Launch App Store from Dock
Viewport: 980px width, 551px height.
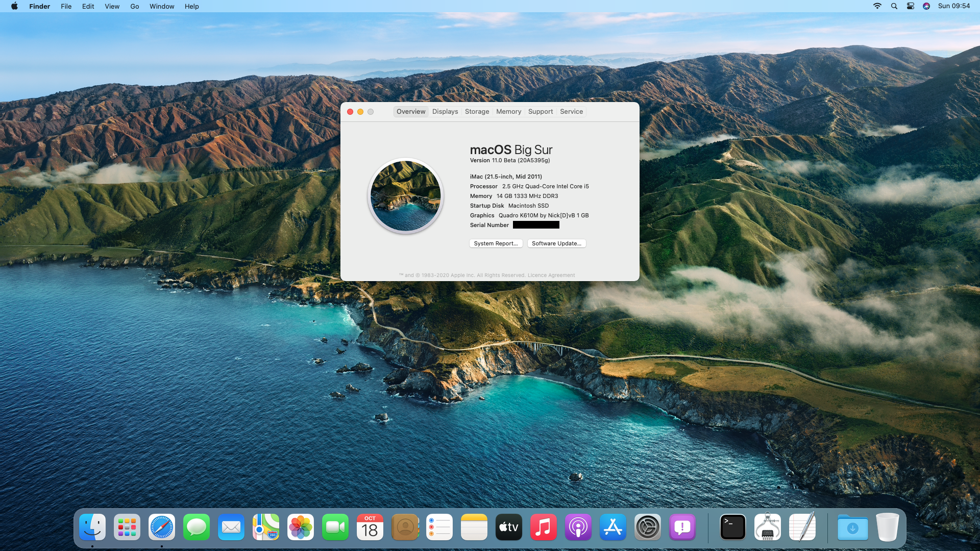612,527
